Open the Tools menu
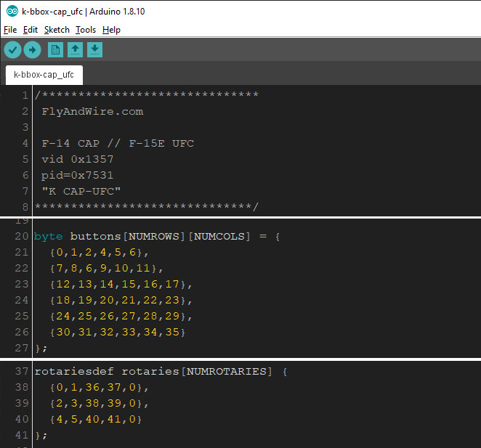This screenshot has width=481, height=448. tap(86, 30)
